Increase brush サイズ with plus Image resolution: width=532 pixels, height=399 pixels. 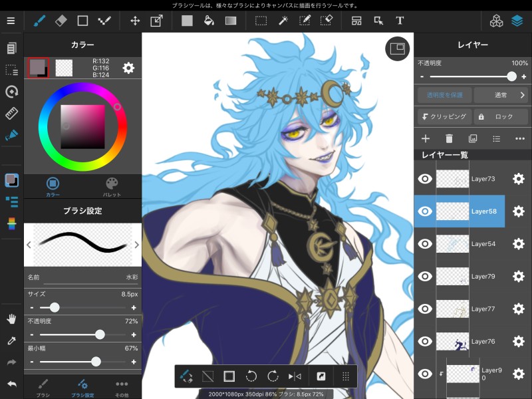(134, 308)
